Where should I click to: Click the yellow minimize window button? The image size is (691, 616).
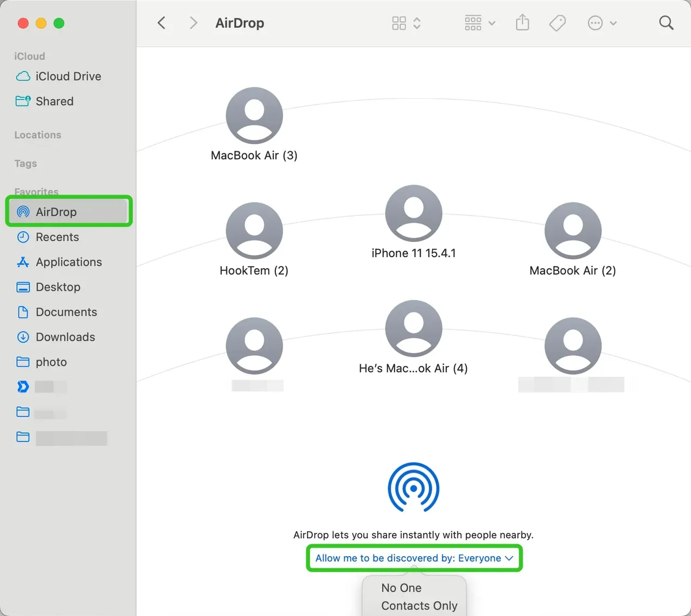(x=41, y=23)
